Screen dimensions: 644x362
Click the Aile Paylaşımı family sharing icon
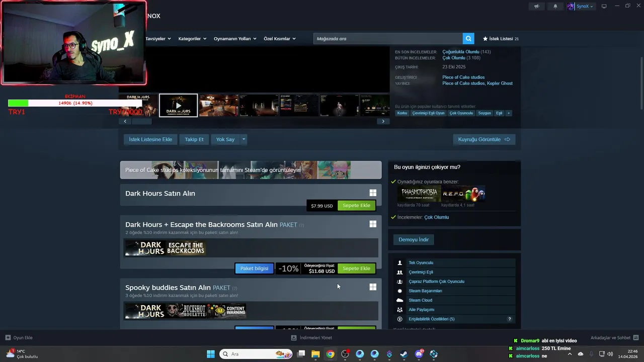coord(400,310)
